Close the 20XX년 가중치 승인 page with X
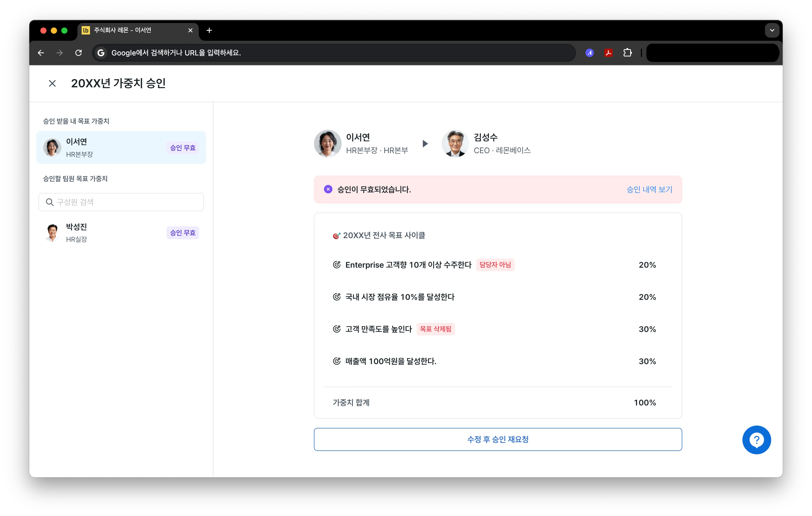 pyautogui.click(x=52, y=83)
